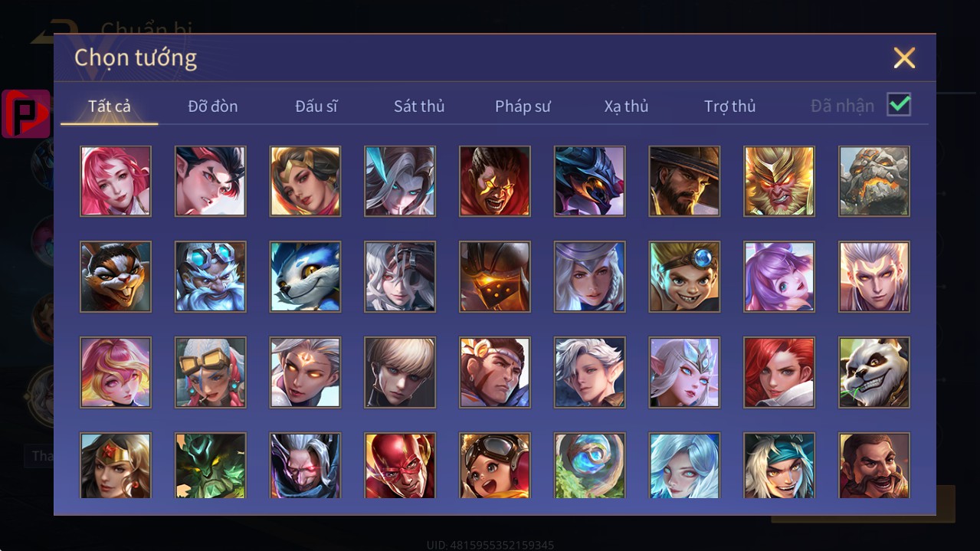Switch to the Đỡ đòn tab
Image resolution: width=980 pixels, height=551 pixels.
point(213,107)
